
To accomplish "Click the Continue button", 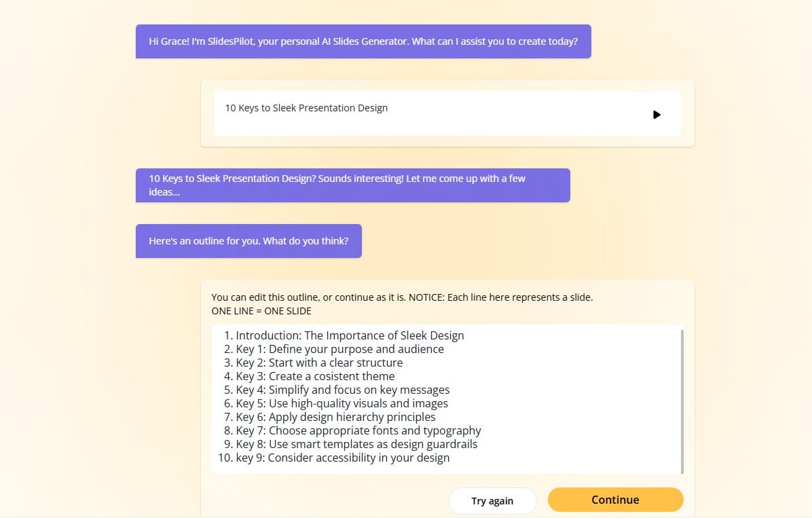I will 615,500.
